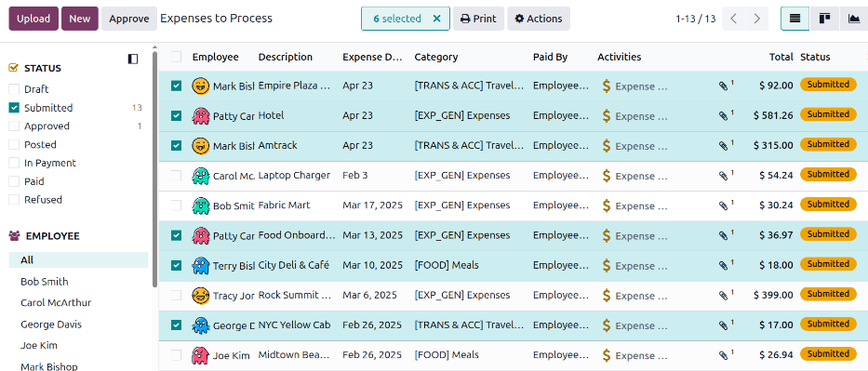
Task: Open Carol McArthur avatar on Laptop Charger row
Action: click(x=200, y=176)
